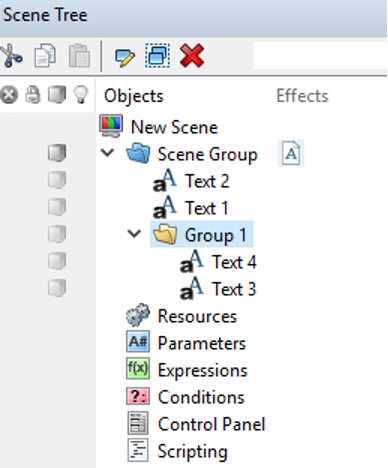Screen dimensions: 388x468
Task: Collapse the Scene Group tree node
Action: point(107,153)
